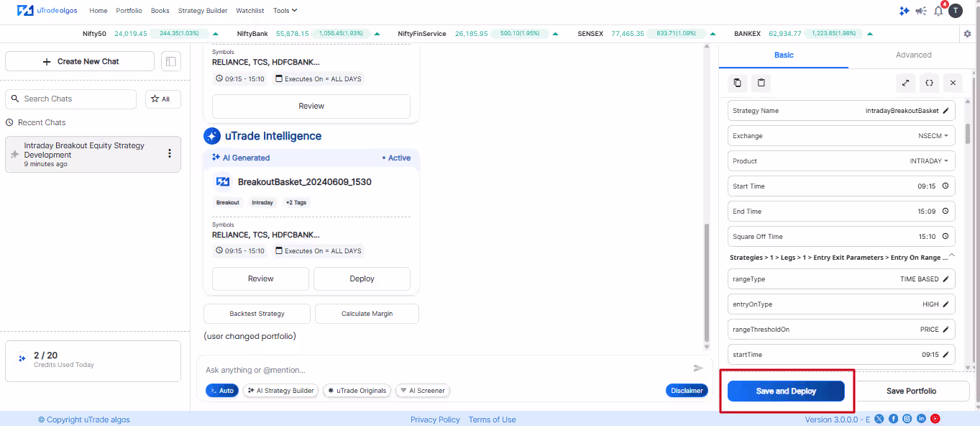Toggle the Auto mode chip
The width and height of the screenshot is (980, 426).
(222, 391)
